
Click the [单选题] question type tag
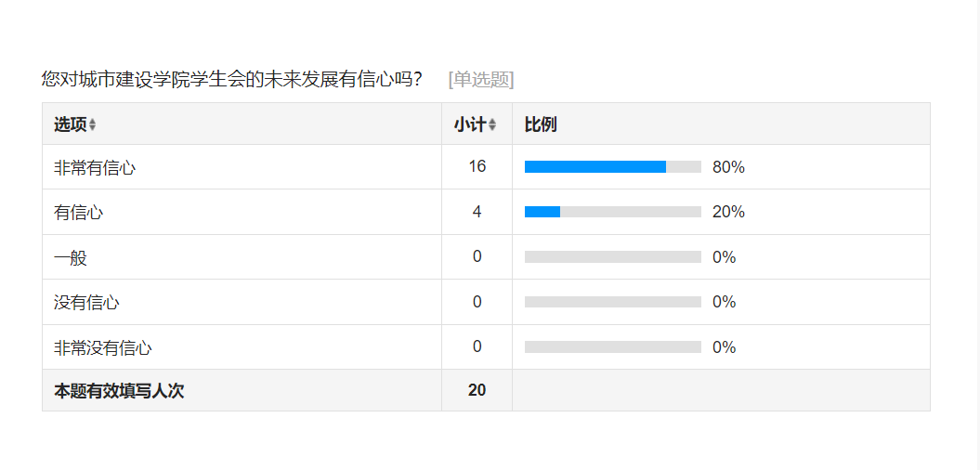pos(480,79)
